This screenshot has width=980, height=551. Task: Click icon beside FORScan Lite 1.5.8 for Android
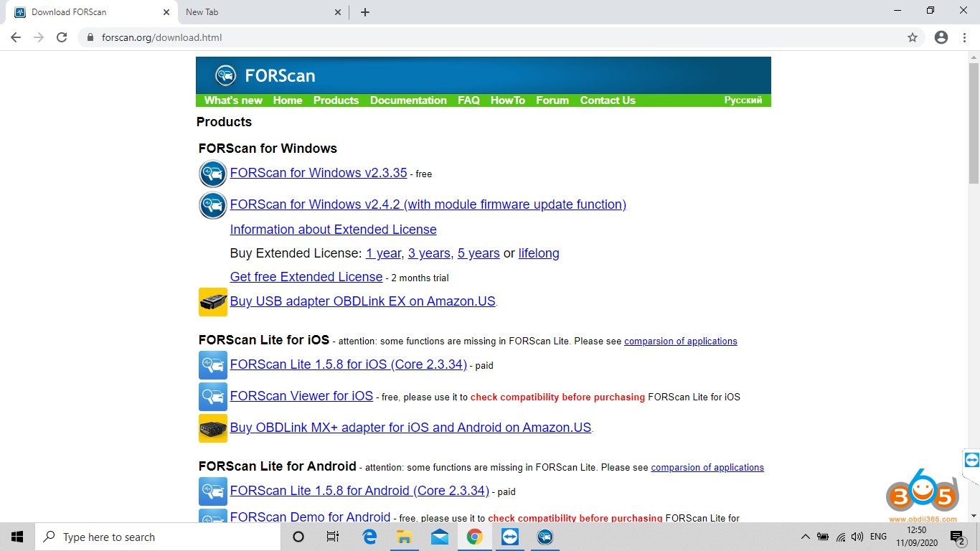point(213,491)
